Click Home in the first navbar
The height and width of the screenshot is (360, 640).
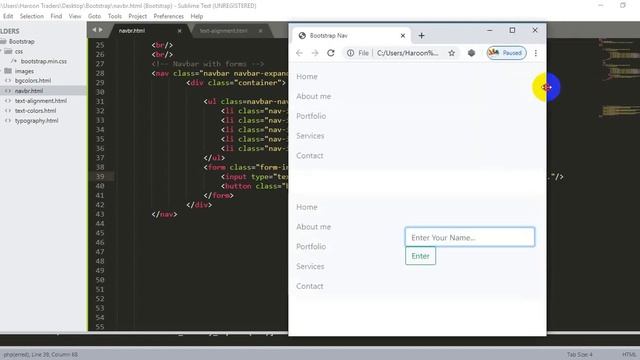click(307, 76)
